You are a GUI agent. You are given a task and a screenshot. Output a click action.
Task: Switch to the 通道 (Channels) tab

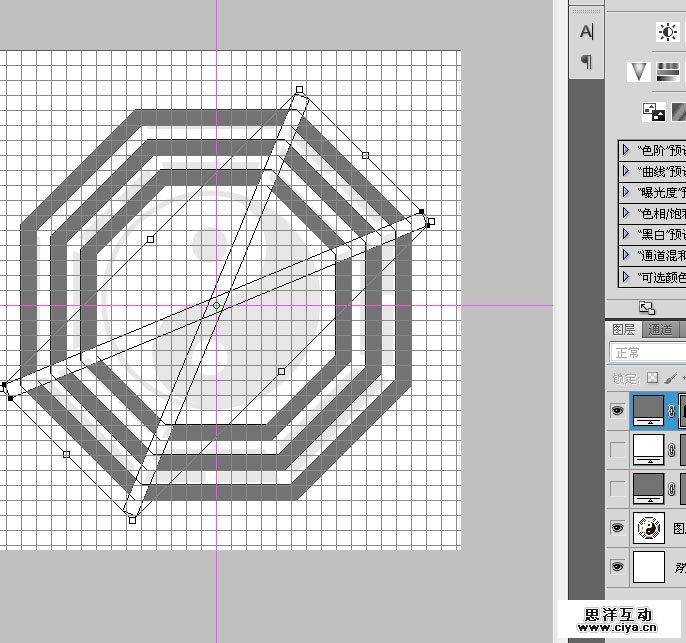tap(660, 329)
